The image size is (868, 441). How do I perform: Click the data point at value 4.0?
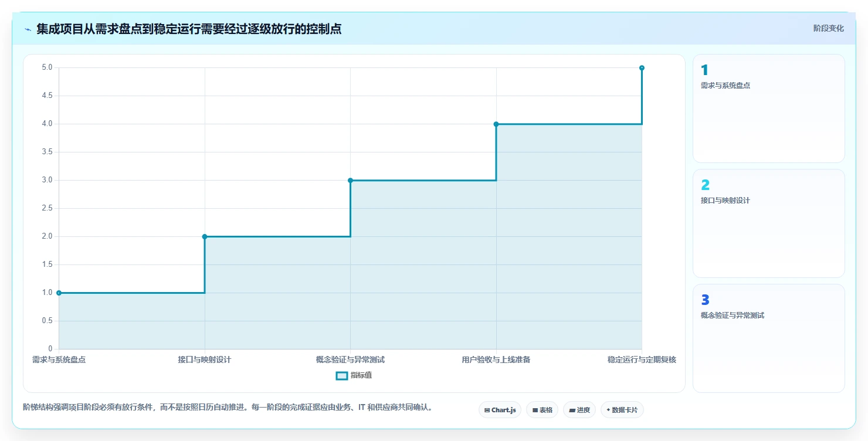coord(496,124)
